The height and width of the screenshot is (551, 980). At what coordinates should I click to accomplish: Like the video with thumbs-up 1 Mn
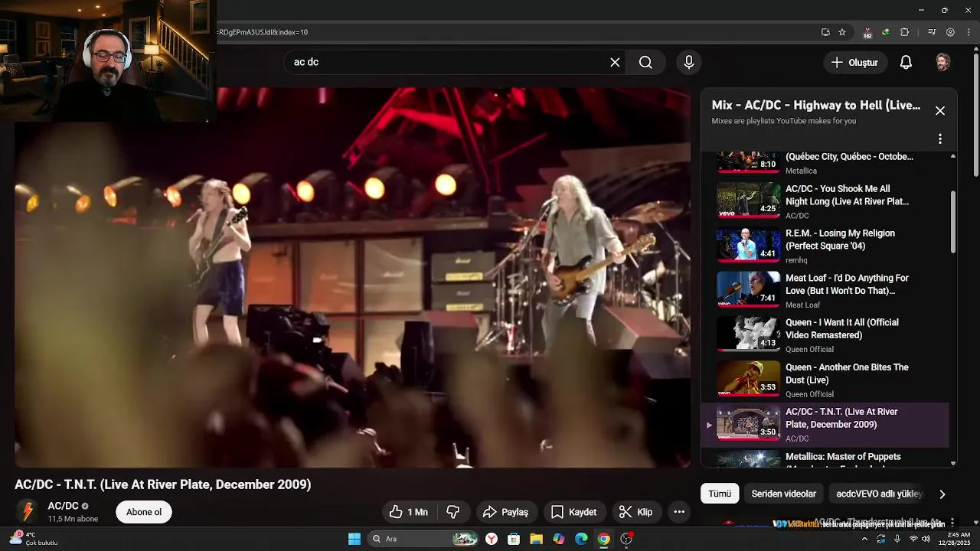click(408, 512)
